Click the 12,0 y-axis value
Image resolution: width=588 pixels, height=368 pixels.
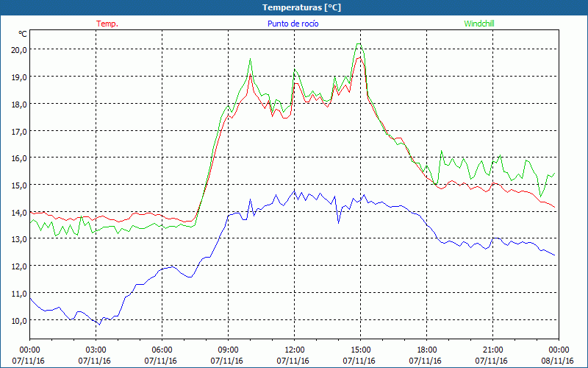coord(18,266)
